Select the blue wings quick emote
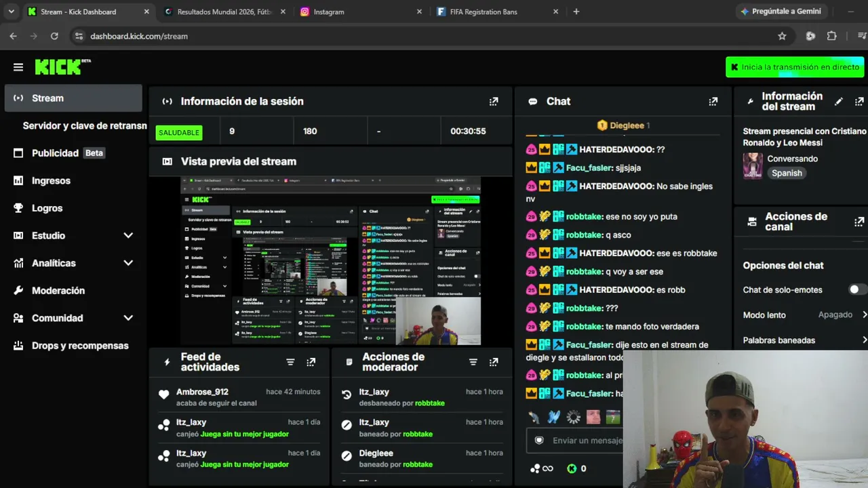 coord(554,417)
